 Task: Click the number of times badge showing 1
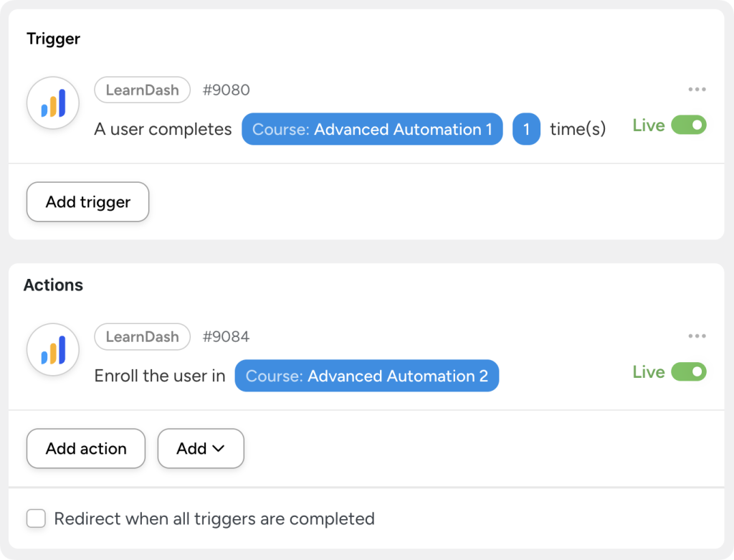point(527,129)
